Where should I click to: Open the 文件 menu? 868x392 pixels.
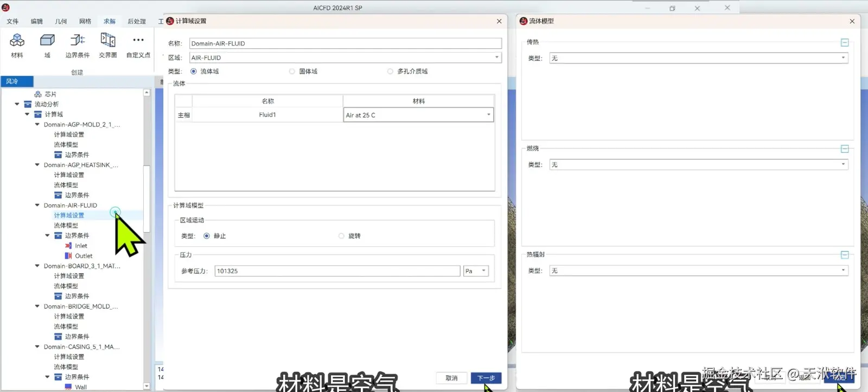pos(12,22)
